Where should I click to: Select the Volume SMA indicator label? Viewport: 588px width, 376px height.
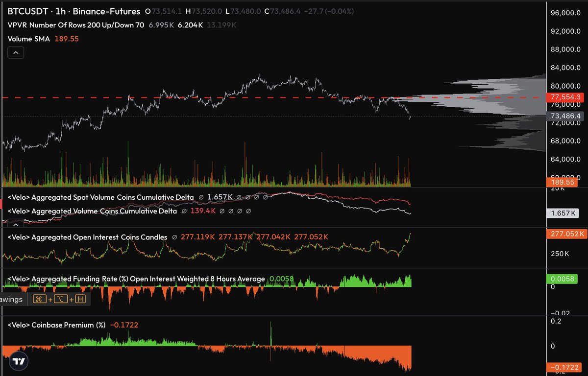[28, 39]
